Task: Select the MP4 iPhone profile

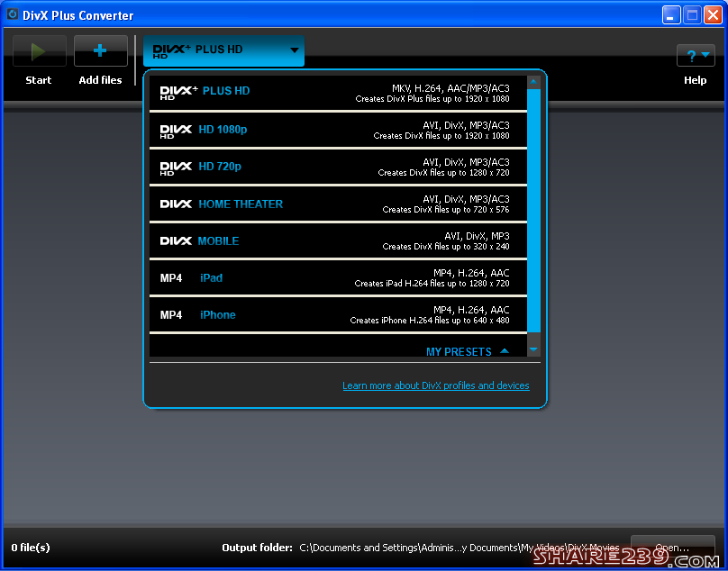Action: (x=338, y=314)
